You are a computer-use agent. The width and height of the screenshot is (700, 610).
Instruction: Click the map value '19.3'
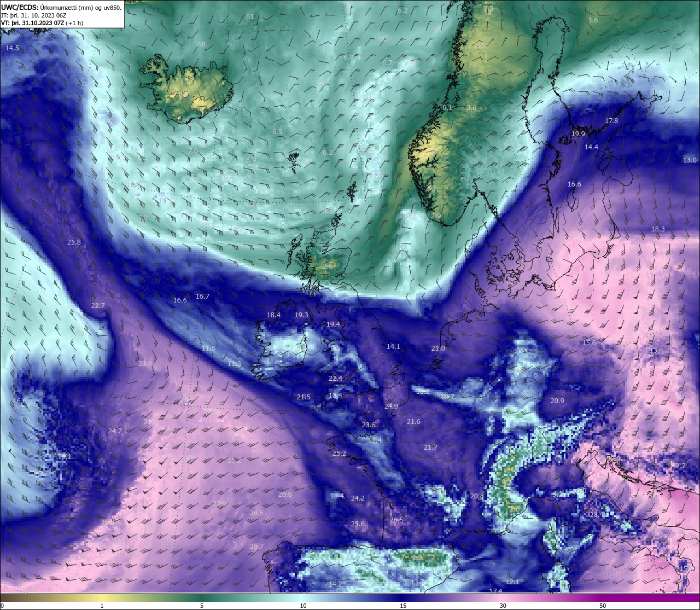[x=301, y=315]
